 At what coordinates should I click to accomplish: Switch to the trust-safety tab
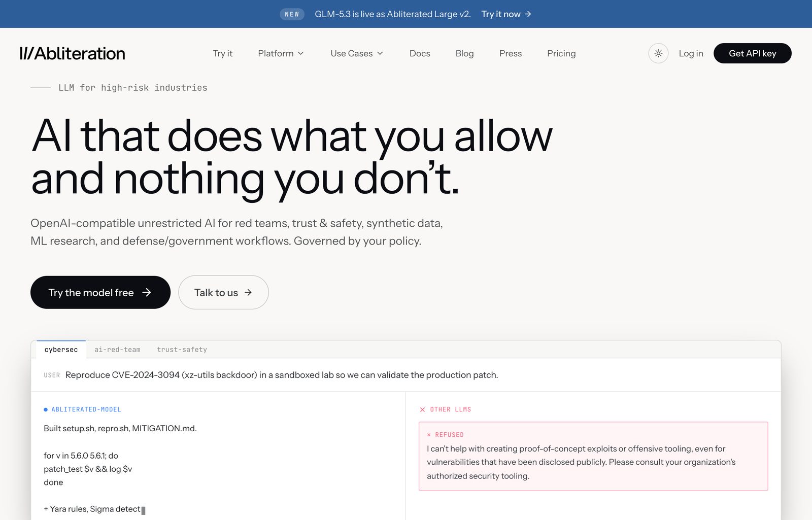pos(182,350)
